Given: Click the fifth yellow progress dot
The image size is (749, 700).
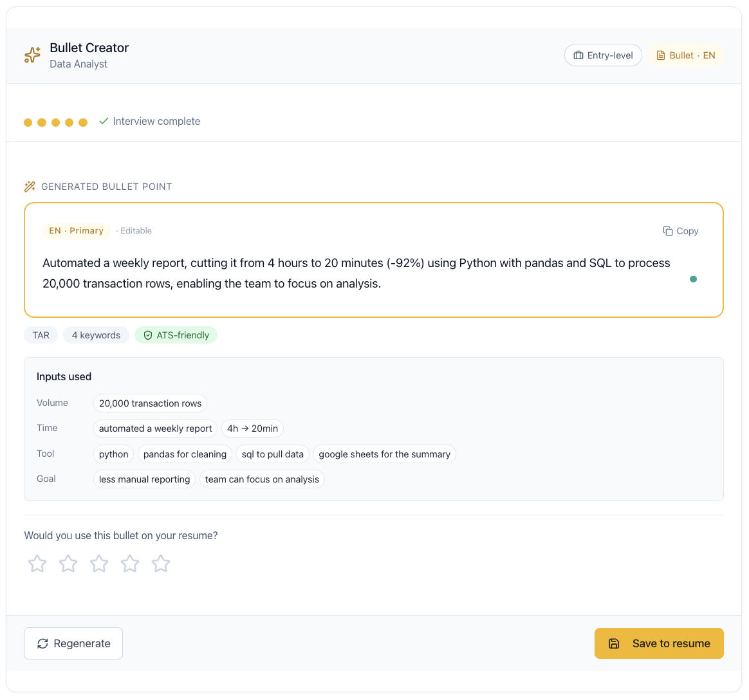Looking at the screenshot, I should point(83,123).
